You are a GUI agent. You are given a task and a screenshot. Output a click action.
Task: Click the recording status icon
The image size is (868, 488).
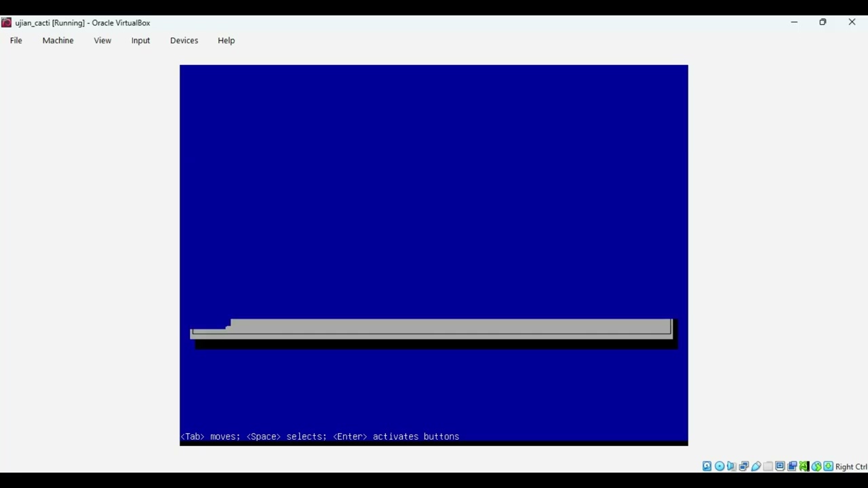tap(792, 466)
